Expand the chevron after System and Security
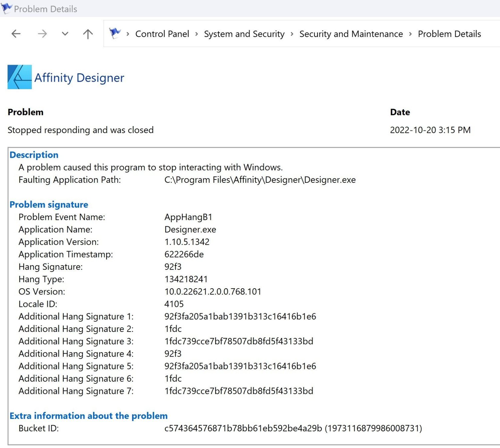 [292, 34]
